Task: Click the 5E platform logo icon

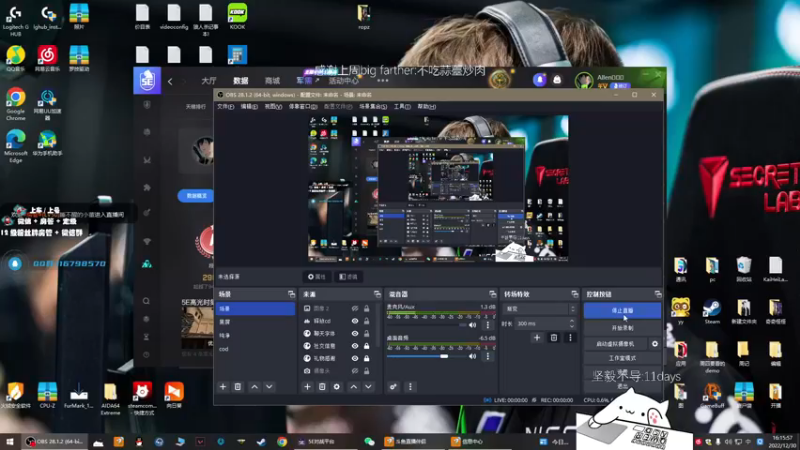Action: click(x=147, y=81)
